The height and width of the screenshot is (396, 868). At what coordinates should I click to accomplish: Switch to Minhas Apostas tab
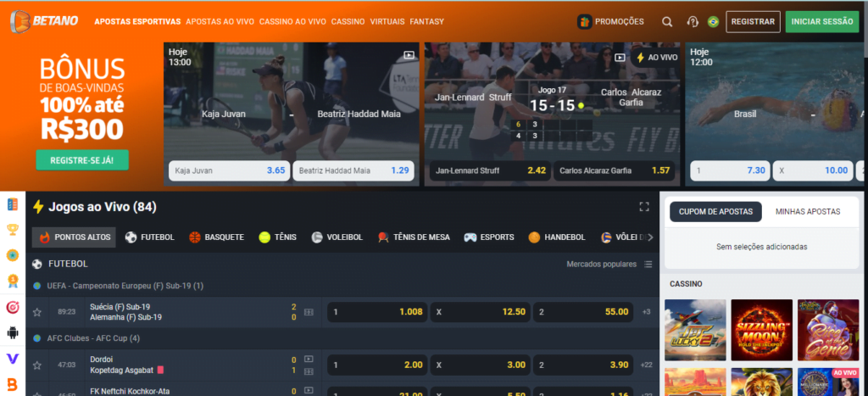coord(807,211)
